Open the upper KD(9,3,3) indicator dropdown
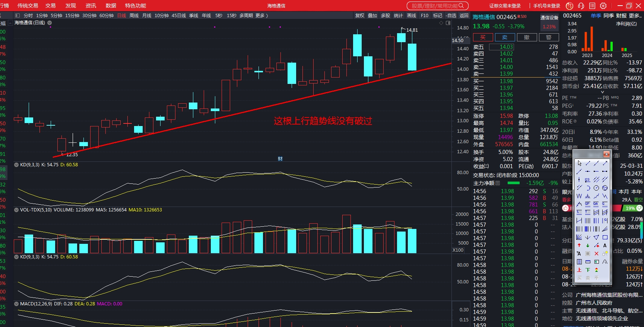The width and height of the screenshot is (644, 327). point(16,164)
